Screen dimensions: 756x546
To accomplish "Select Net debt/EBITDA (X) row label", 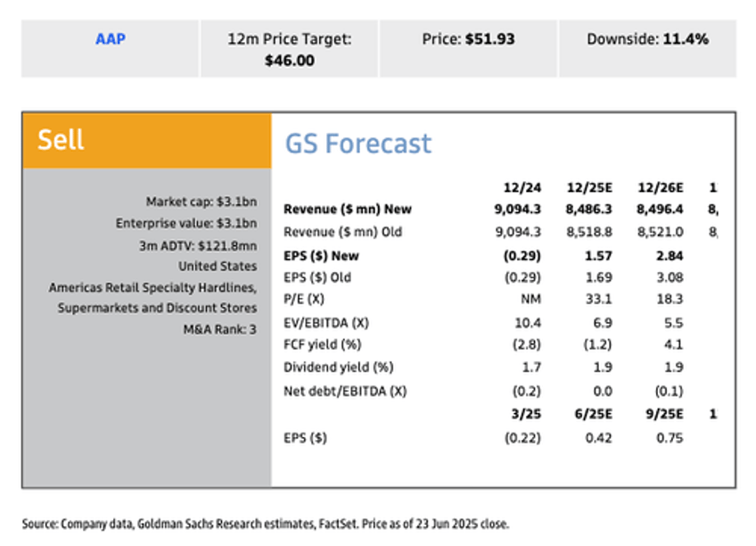I will click(345, 391).
